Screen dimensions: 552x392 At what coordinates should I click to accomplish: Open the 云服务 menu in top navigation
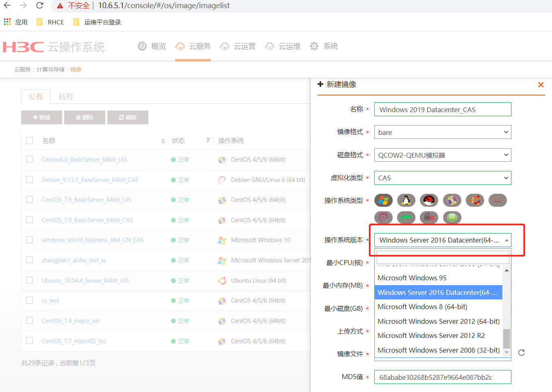(193, 46)
